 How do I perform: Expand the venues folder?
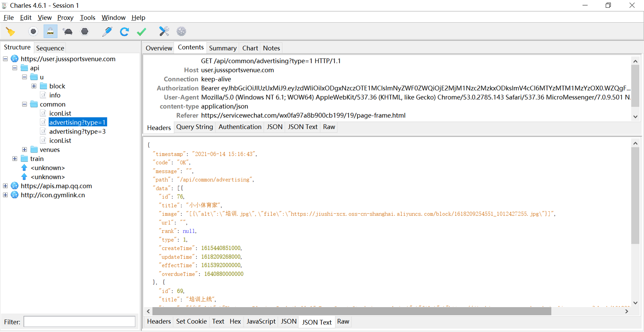pos(24,150)
